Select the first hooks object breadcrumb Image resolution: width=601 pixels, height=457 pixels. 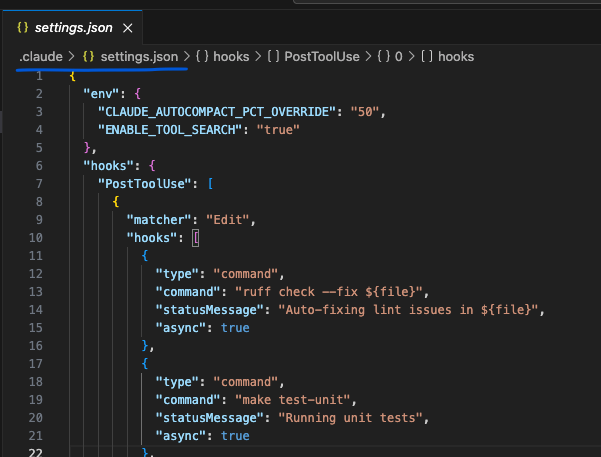pos(231,57)
